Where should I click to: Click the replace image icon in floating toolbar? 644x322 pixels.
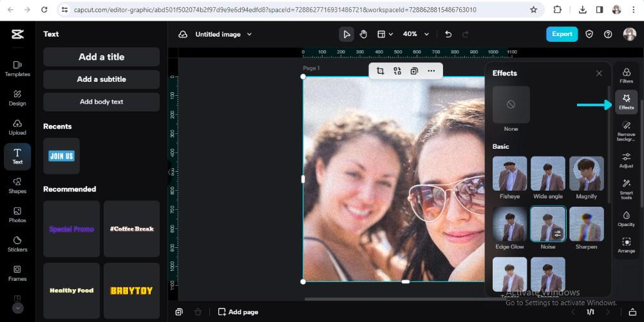coord(397,71)
